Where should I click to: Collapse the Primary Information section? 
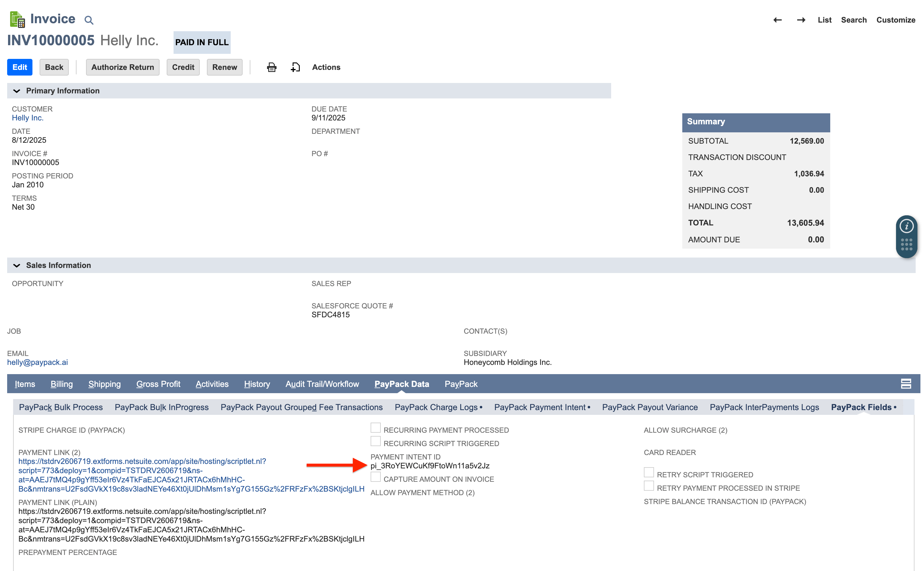tap(16, 91)
